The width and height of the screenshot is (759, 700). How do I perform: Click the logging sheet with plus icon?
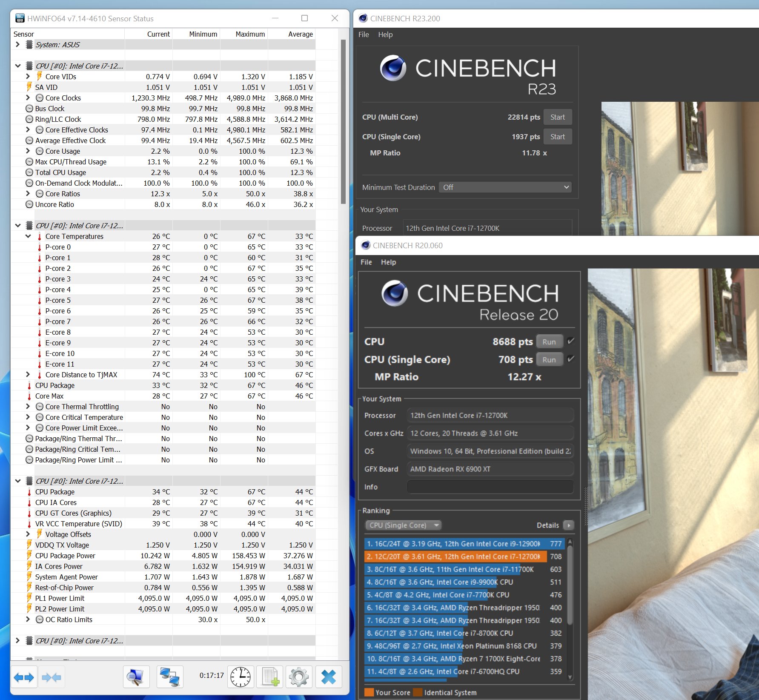[x=270, y=677]
